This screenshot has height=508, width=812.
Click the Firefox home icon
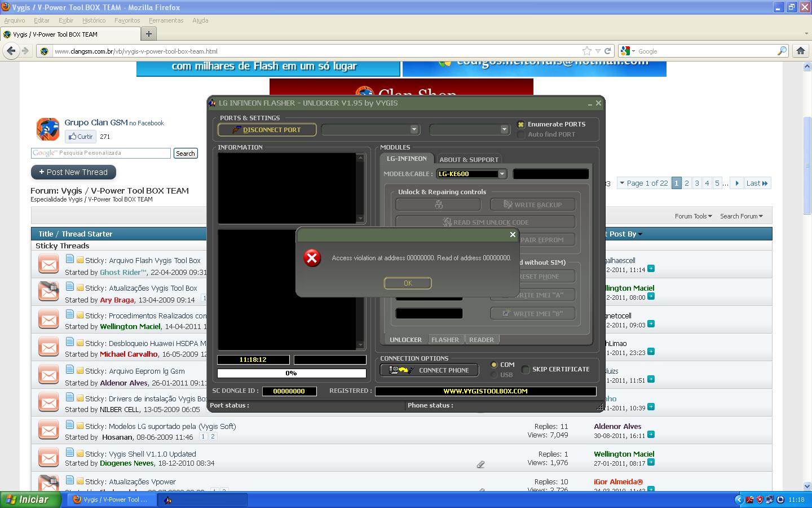pyautogui.click(x=800, y=51)
